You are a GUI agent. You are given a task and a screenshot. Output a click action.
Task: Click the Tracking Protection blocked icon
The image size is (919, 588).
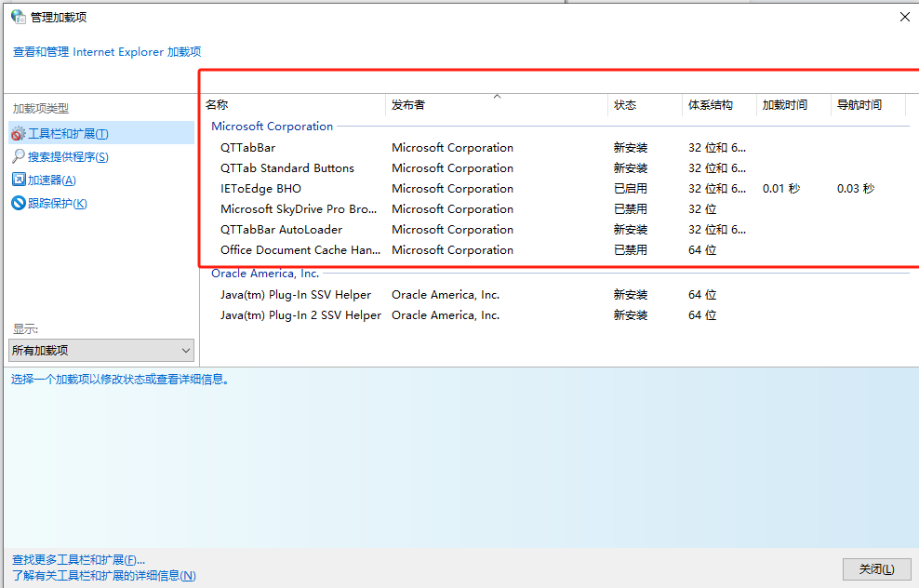coord(19,203)
